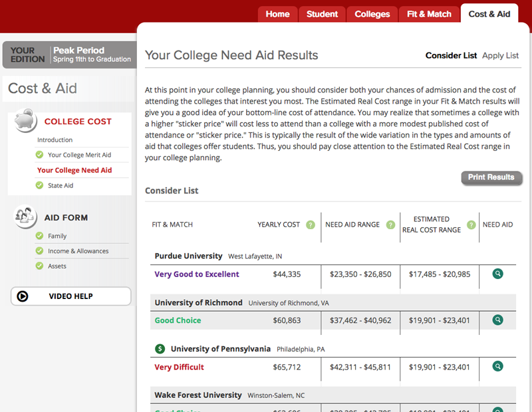This screenshot has width=532, height=412.
Task: Click Estimated Real Cost Range help icon
Action: point(471,225)
